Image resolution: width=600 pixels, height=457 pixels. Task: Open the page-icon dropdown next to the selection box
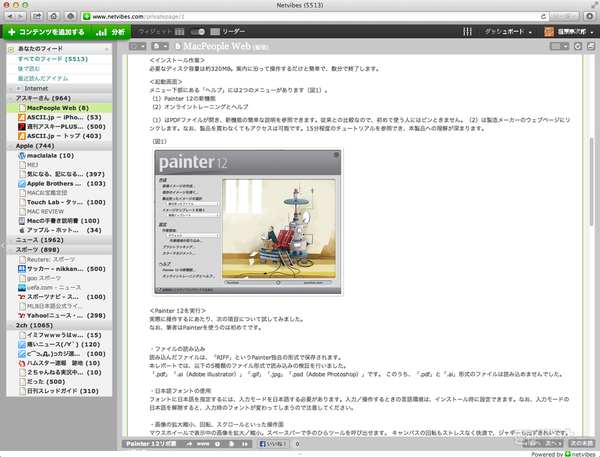coord(160,46)
